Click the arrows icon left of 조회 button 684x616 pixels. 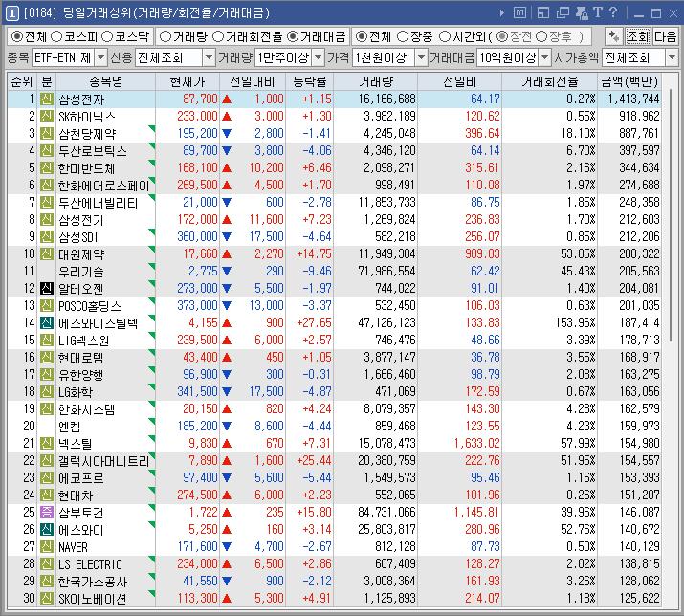point(614,36)
